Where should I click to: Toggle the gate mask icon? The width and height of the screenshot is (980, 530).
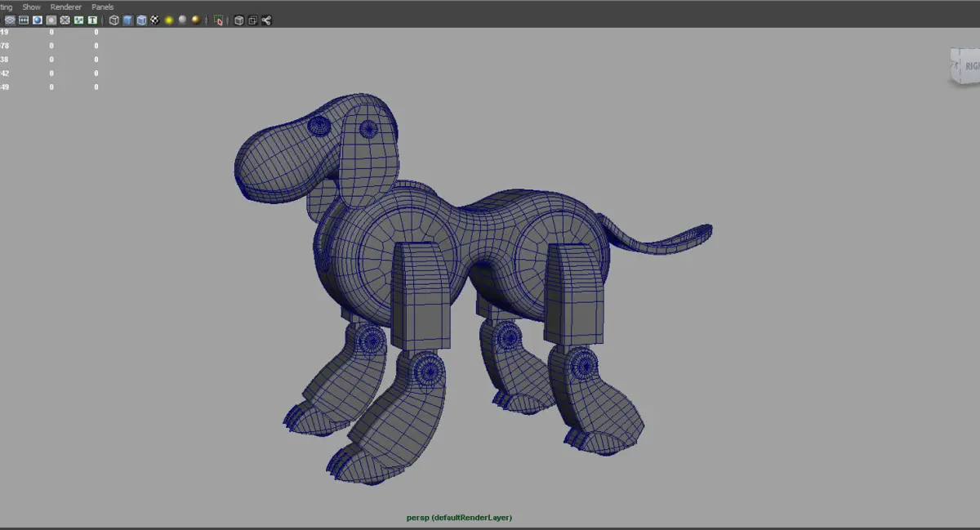tap(51, 20)
